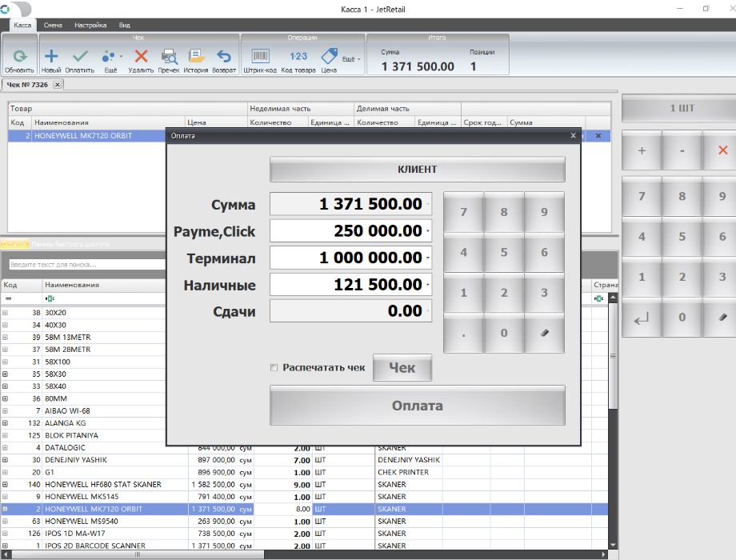Click scroll-up arrow of product list scrollbar
Screen dimensions: 736x560
click(x=613, y=298)
